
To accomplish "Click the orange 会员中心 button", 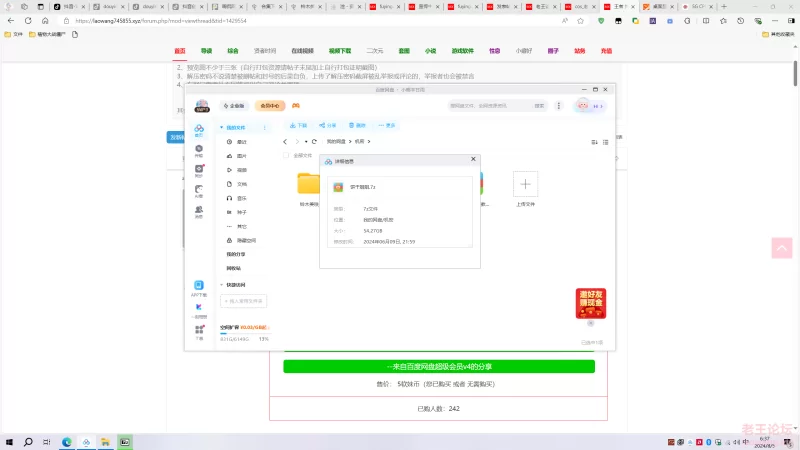I will (x=270, y=106).
